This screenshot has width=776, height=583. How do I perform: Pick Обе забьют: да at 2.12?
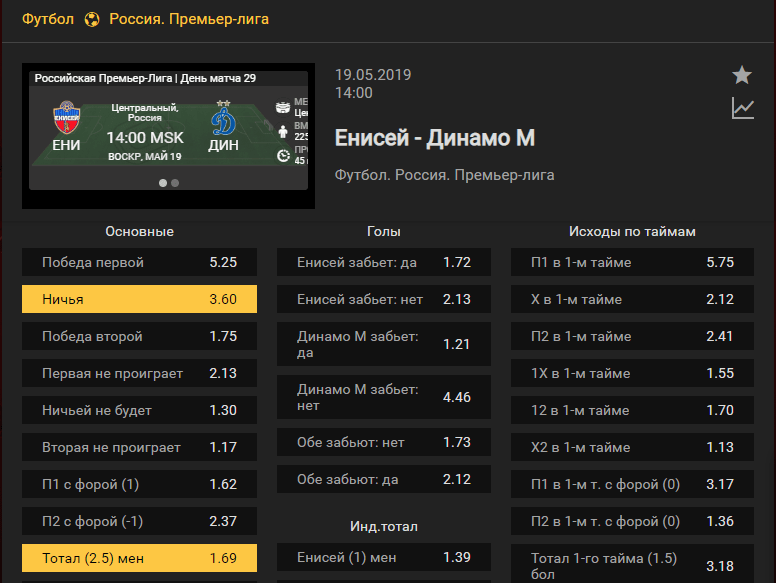pos(384,479)
